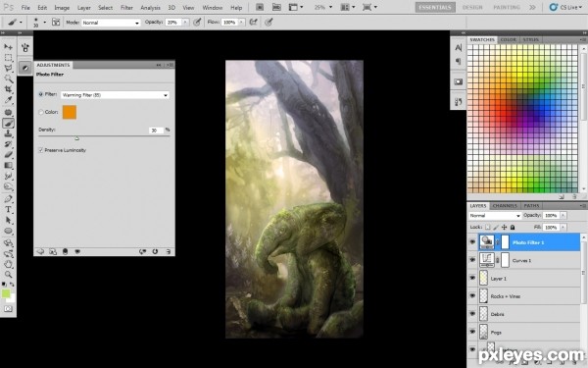Open the layer Opacity arrow
The image size is (588, 368).
coord(563,215)
